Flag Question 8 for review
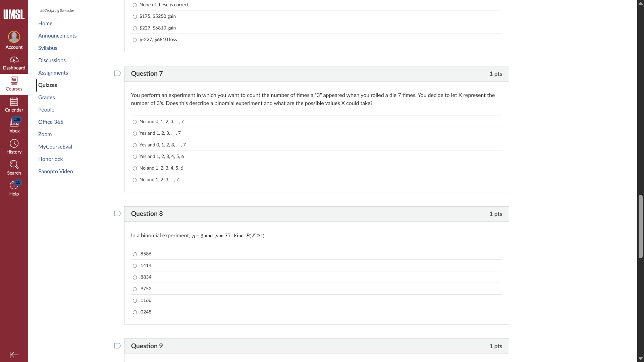644x362 pixels. [117, 214]
